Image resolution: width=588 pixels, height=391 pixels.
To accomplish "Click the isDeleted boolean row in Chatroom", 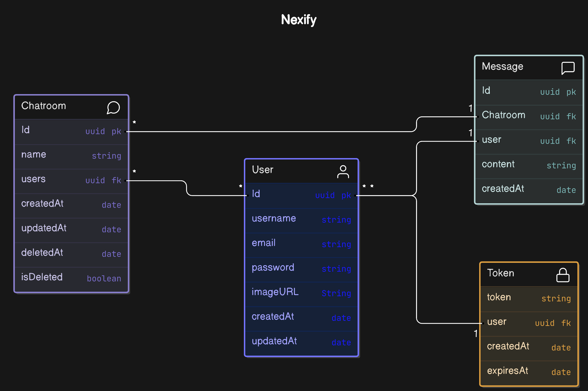I will 71,277.
